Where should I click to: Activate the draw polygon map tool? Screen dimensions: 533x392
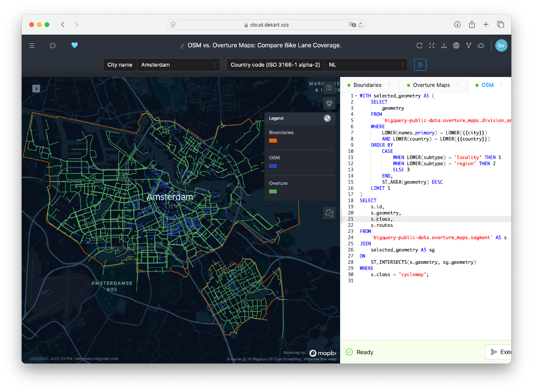pos(329,213)
